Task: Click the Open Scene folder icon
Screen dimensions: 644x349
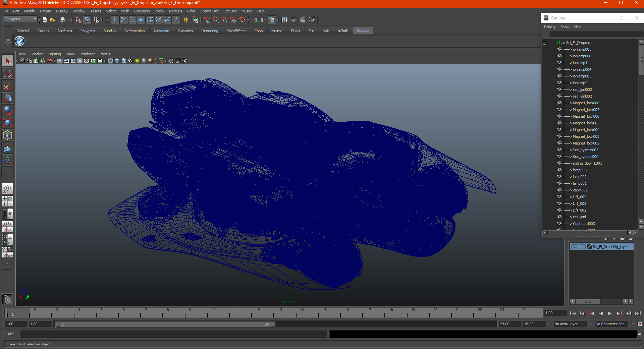Action: coord(53,20)
